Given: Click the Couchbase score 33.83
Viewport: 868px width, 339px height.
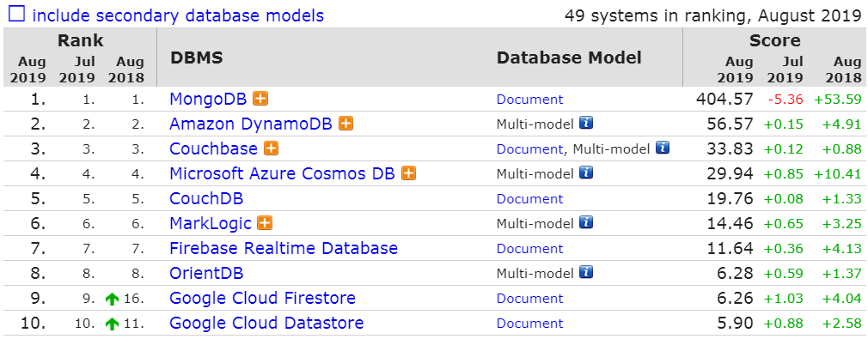Looking at the screenshot, I should 730,148.
